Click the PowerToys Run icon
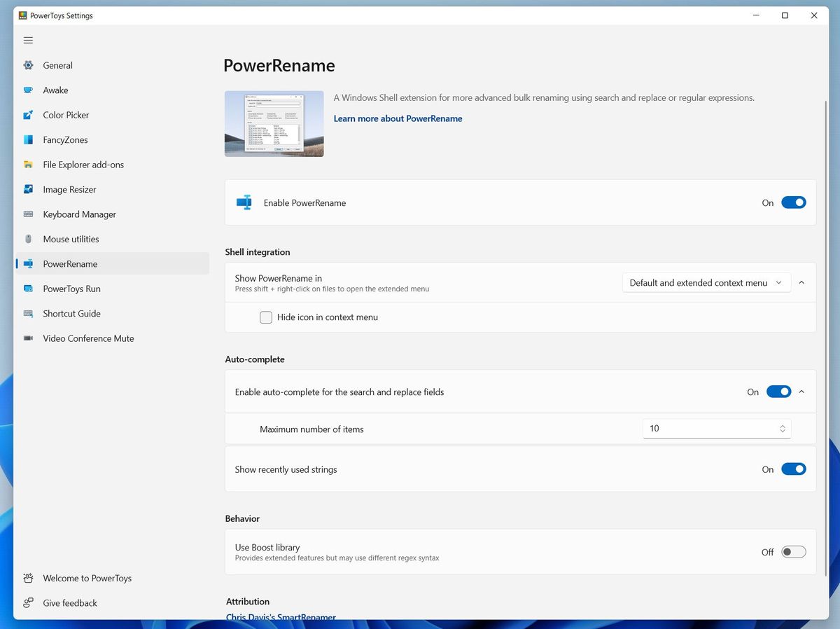Screen dimensions: 840x629 click(x=28, y=289)
